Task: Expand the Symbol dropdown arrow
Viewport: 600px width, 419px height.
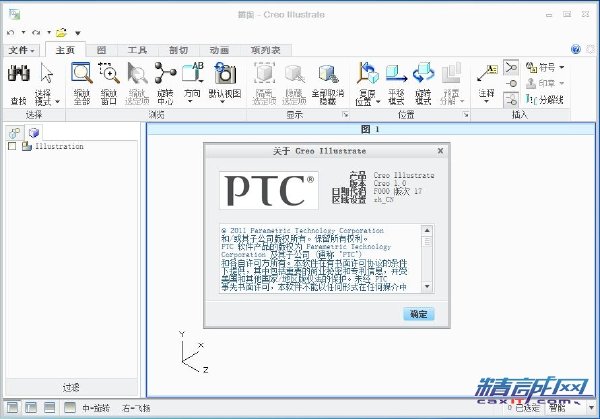Action: click(x=561, y=67)
